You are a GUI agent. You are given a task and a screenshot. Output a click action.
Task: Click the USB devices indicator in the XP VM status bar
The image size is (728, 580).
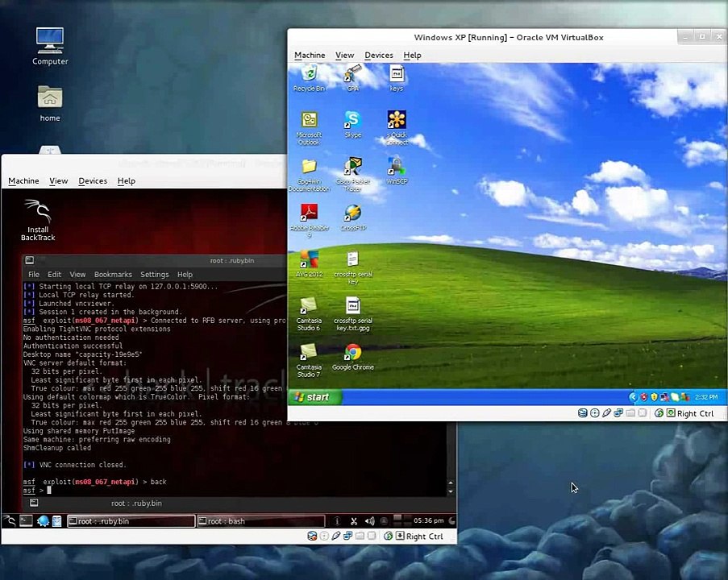(x=606, y=413)
